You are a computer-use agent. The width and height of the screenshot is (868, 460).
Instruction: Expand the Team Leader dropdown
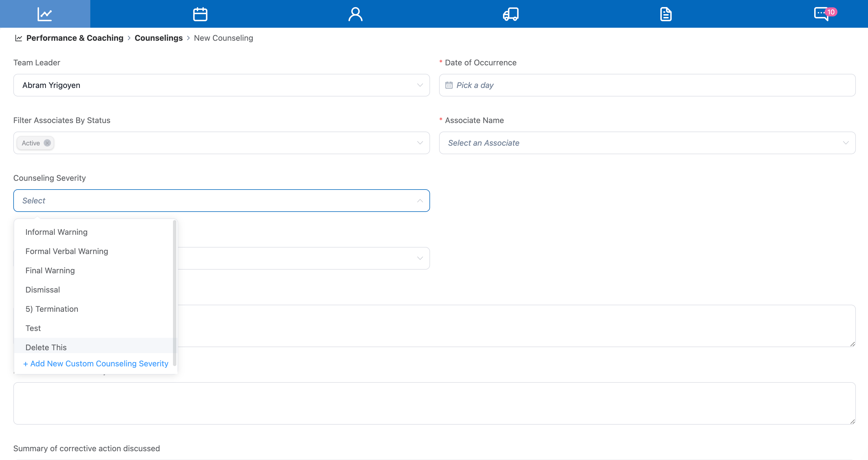coord(420,85)
